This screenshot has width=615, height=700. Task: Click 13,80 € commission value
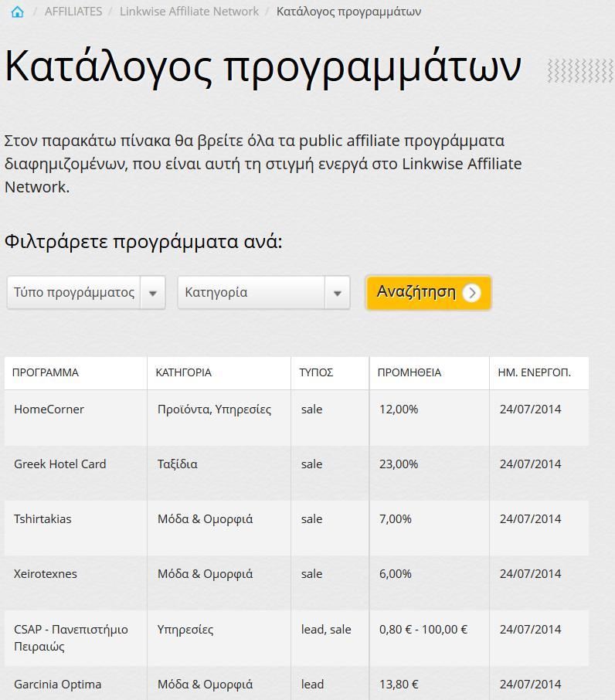tap(399, 685)
